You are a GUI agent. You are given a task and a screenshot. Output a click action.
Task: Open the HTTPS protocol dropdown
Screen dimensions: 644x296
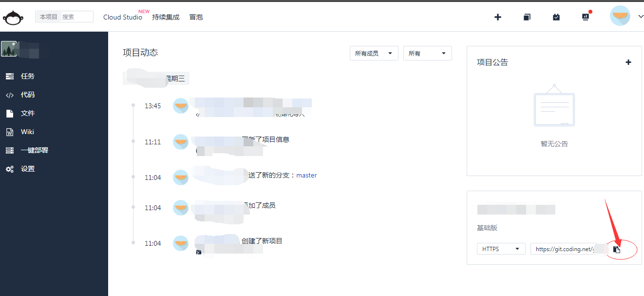point(501,249)
